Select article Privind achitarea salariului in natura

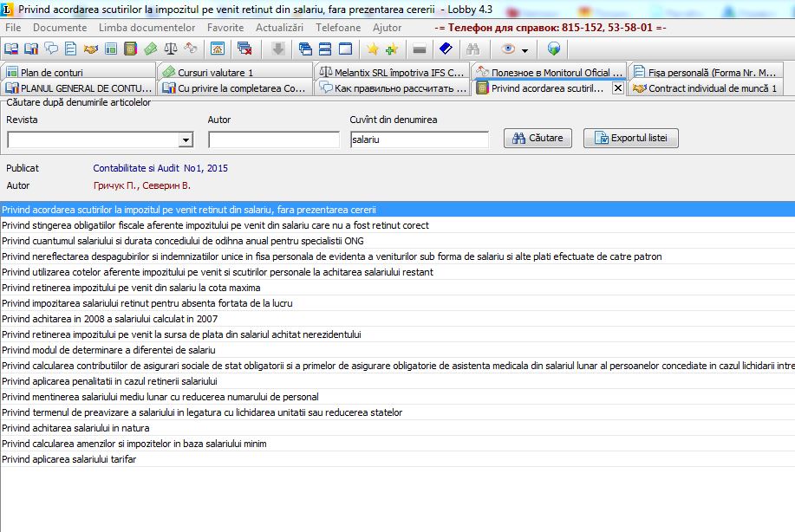coord(397,428)
